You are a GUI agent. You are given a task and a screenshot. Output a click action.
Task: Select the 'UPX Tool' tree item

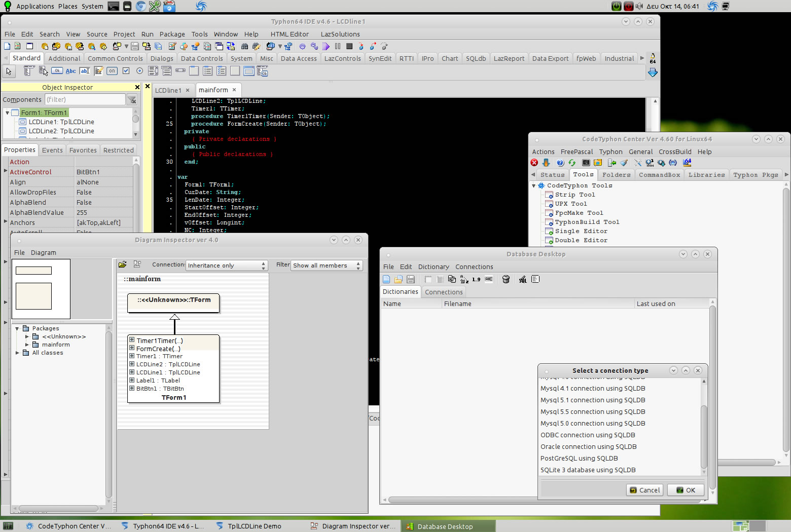click(x=570, y=204)
